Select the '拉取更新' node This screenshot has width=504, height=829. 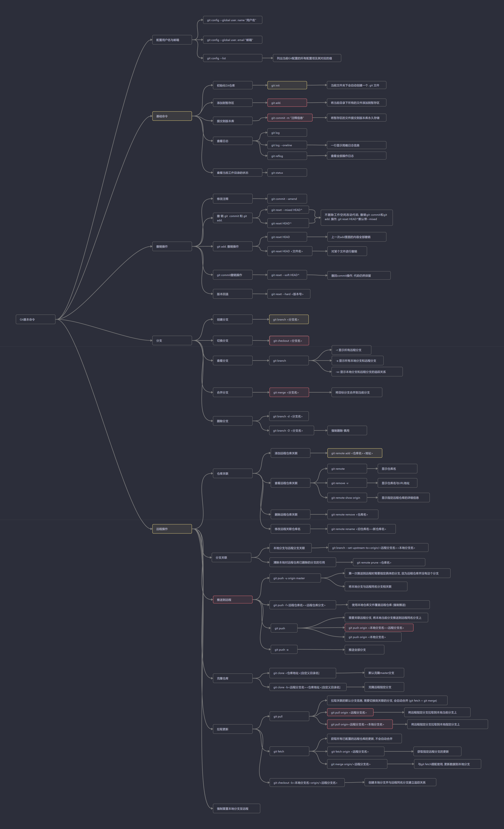[x=233, y=729]
